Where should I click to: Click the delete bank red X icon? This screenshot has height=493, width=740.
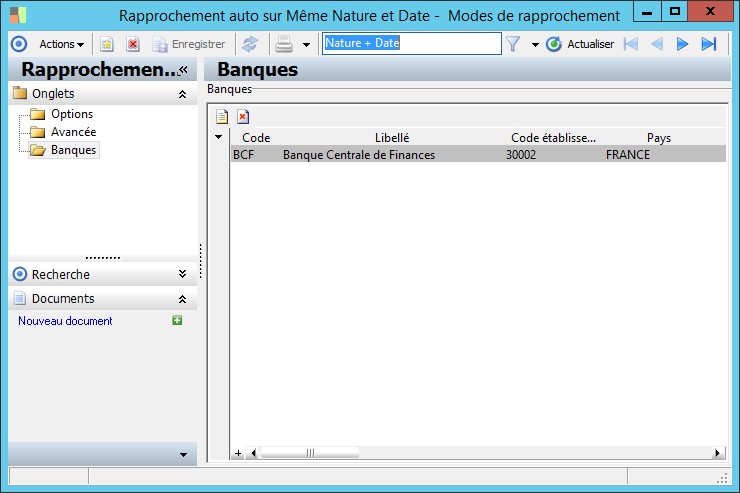point(243,116)
